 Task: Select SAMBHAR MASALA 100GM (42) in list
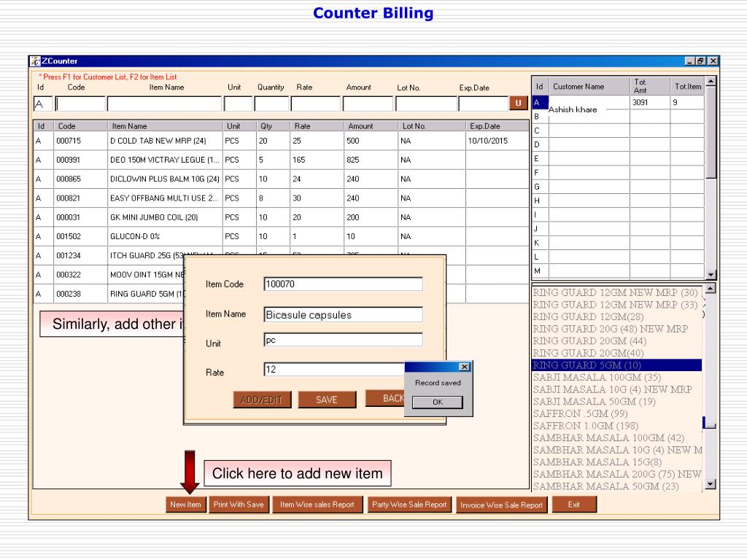616,438
